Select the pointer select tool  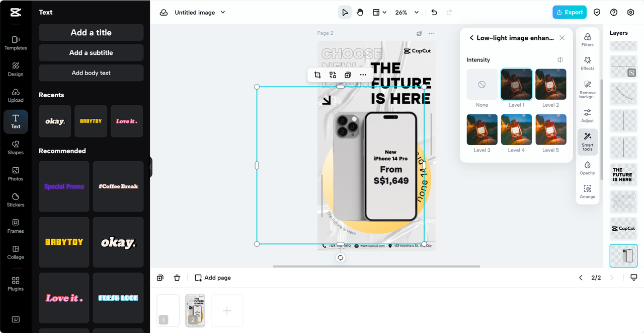tap(345, 13)
